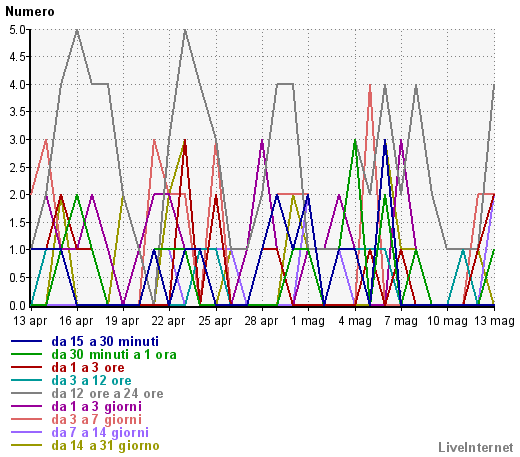This screenshot has width=520, height=457.
Task: Click the 'da 12 ore a 24 ore' legend label
Action: point(107,393)
